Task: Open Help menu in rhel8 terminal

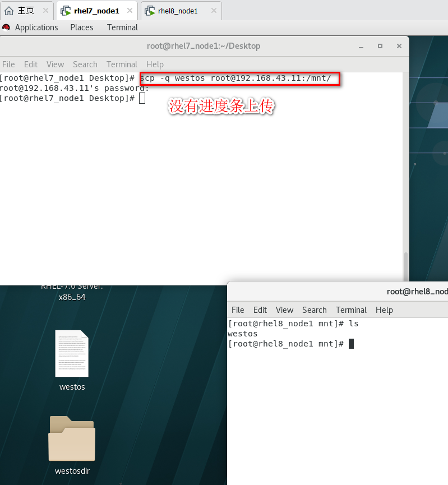Action: click(384, 310)
